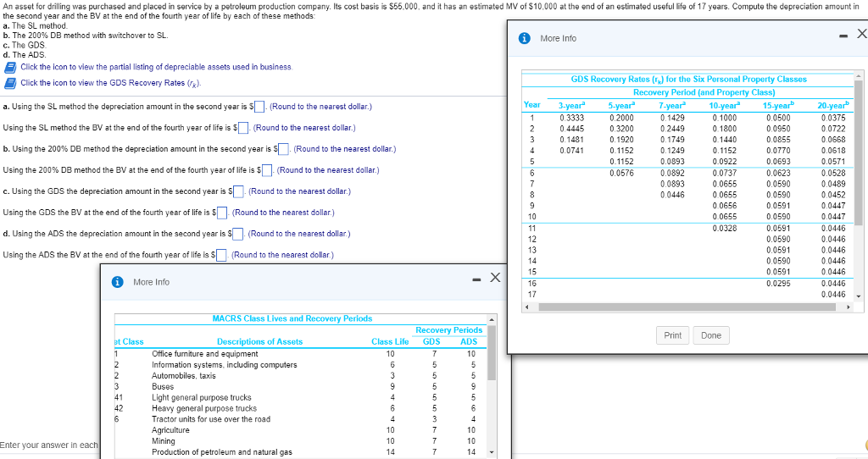Select the 7-year column header
Viewport: 868px width, 459px height.
point(672,105)
